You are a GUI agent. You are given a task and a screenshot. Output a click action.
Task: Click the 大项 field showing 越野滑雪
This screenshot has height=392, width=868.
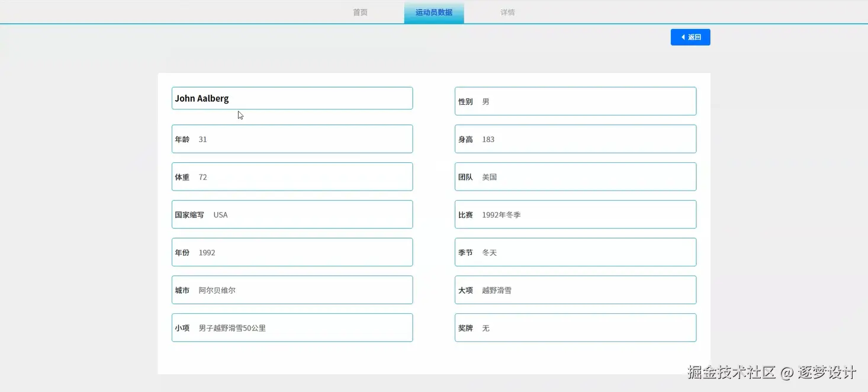pos(576,290)
